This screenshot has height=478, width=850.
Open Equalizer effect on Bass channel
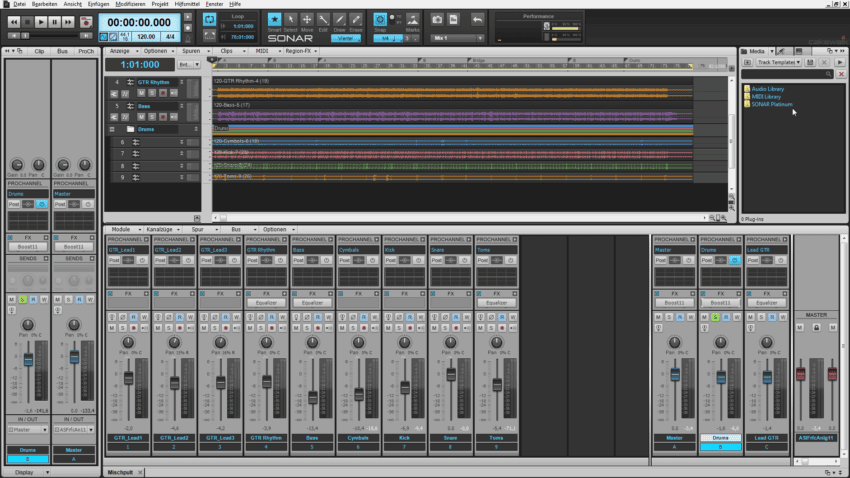[312, 303]
